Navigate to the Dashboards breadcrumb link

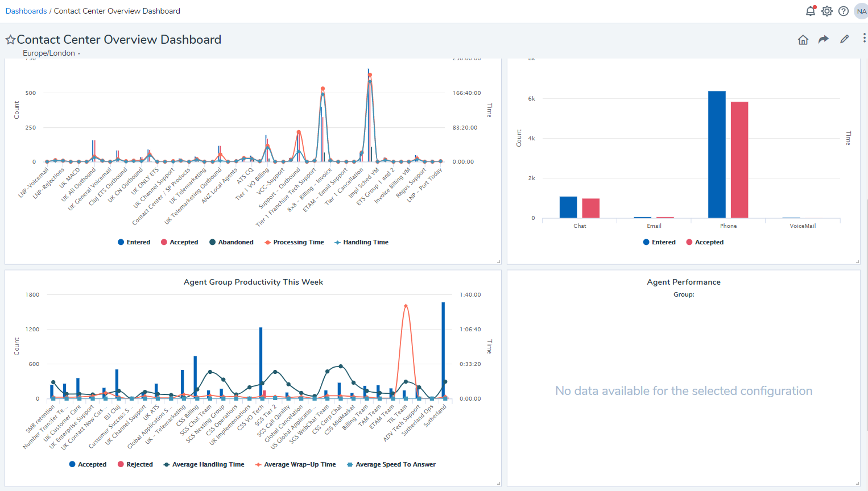coord(26,11)
